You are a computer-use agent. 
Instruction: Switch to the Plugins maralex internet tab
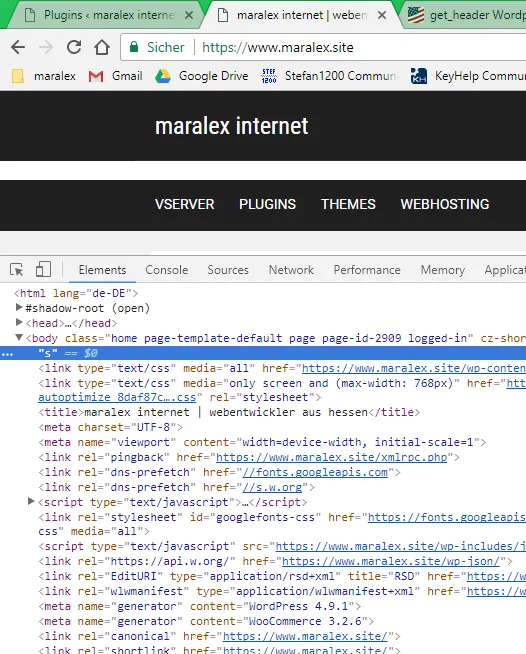point(104,15)
